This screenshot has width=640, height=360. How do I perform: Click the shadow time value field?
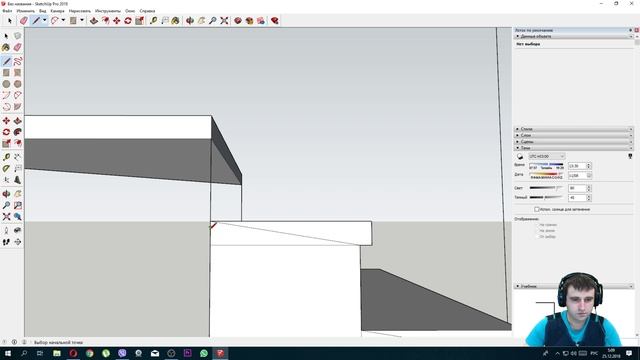pos(577,166)
